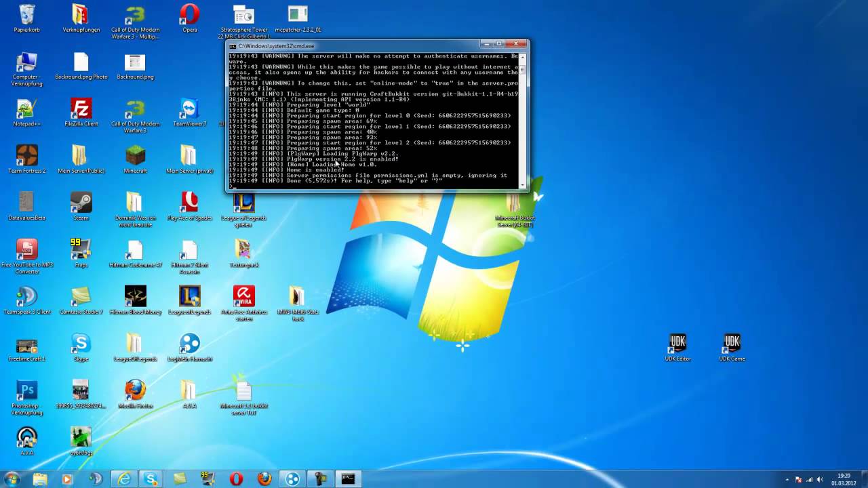
Task: Open Windows Media Player from taskbar
Action: (67, 479)
